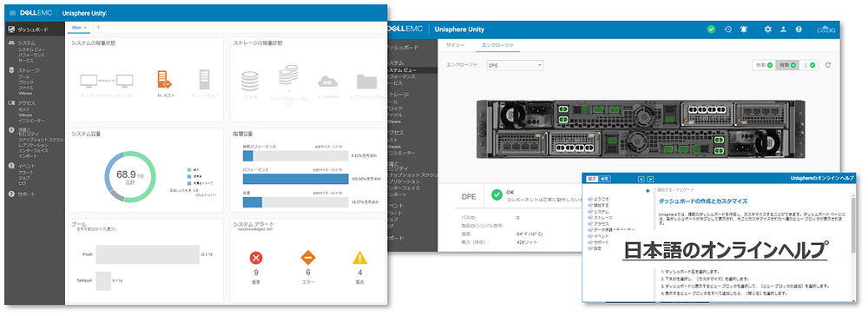Click the orange エラー alert icon showing 6
The width and height of the screenshot is (868, 316).
point(308,258)
